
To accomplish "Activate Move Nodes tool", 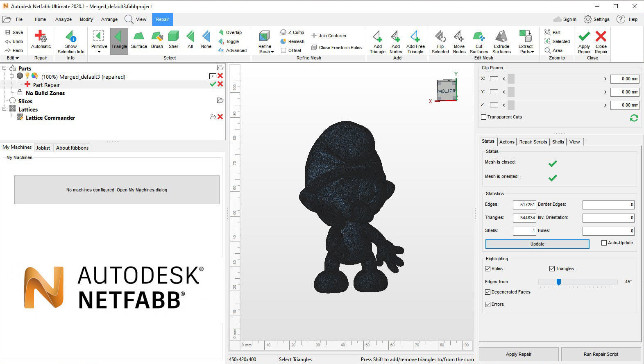I will click(459, 42).
